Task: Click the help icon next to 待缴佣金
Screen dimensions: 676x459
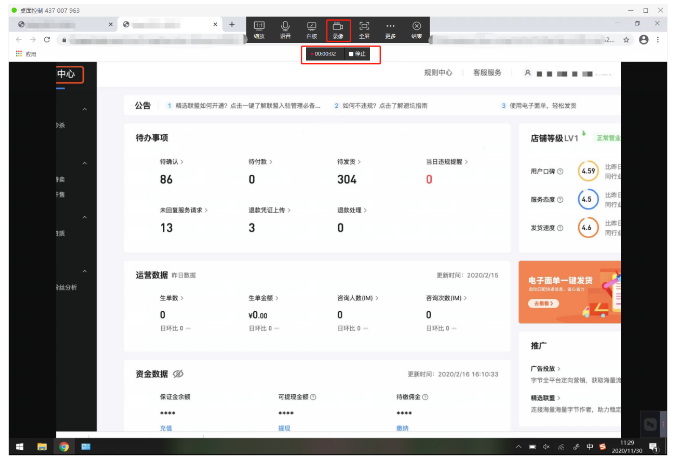Action: (425, 397)
